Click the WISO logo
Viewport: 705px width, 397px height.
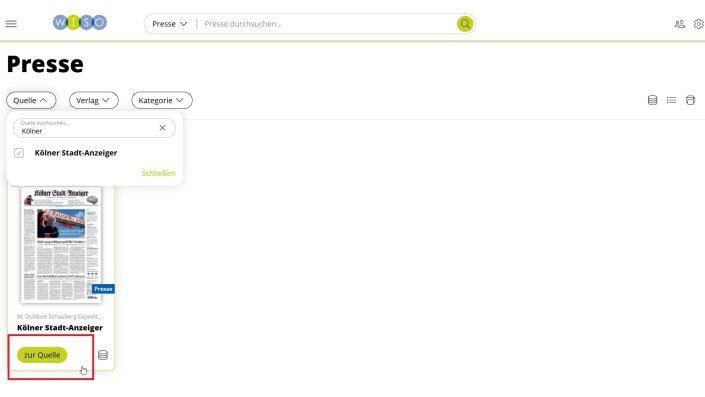coord(80,22)
